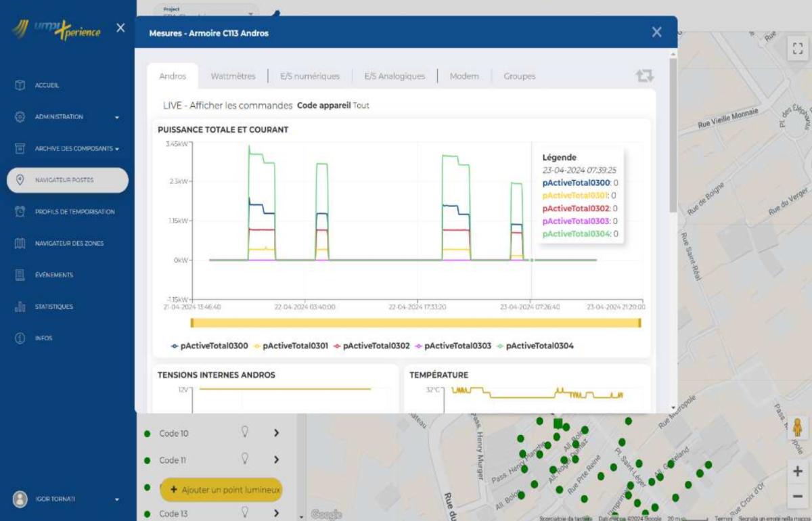Click the Navigateur des zones map icon

point(20,244)
